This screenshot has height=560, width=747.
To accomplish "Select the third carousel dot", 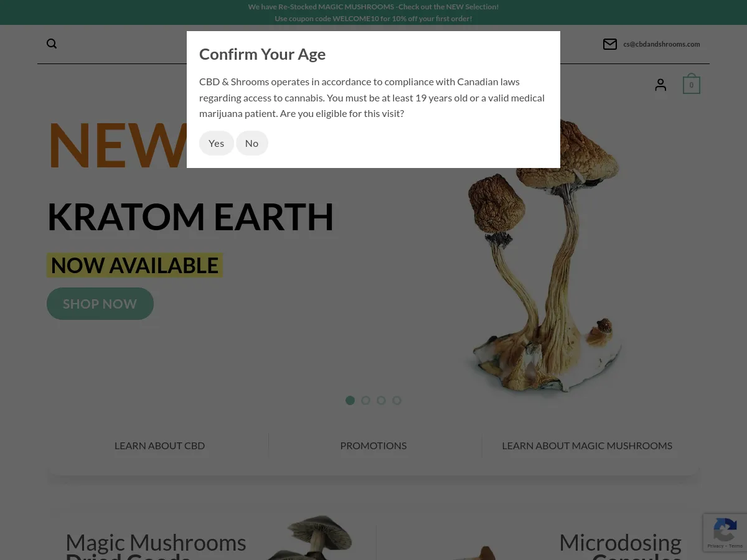I will coord(381,400).
